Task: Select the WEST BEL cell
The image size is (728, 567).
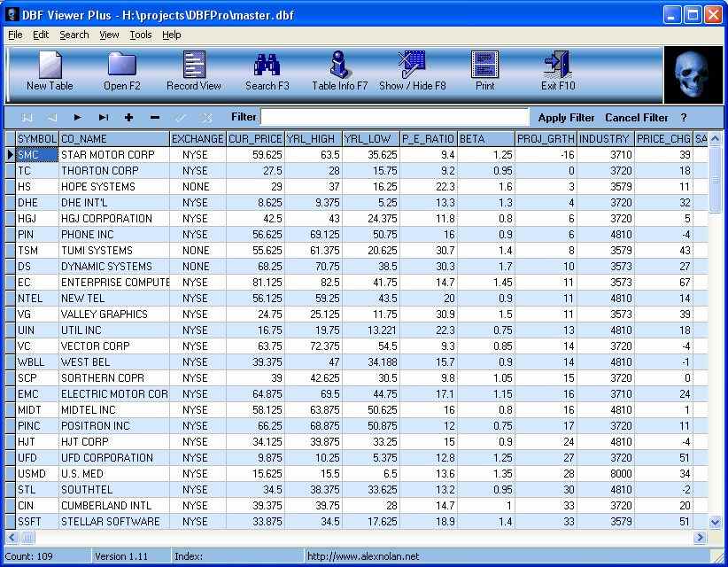Action: (x=114, y=361)
